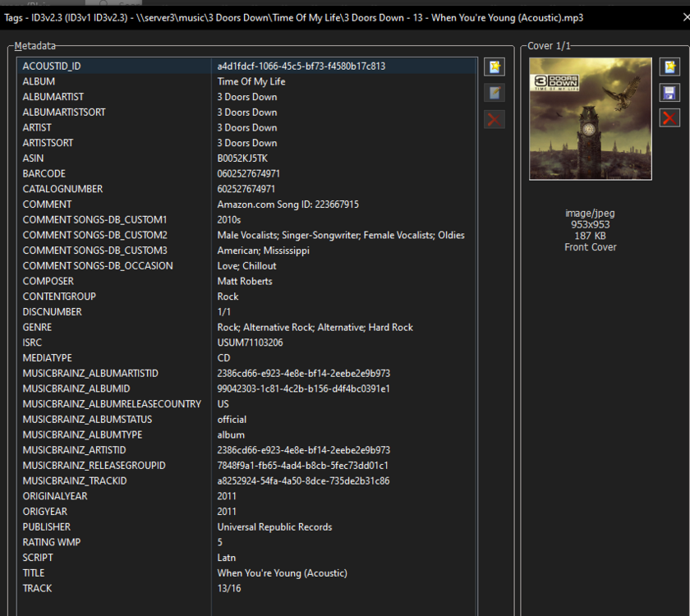Remove cover red X icon
The width and height of the screenshot is (690, 616).
pos(669,118)
